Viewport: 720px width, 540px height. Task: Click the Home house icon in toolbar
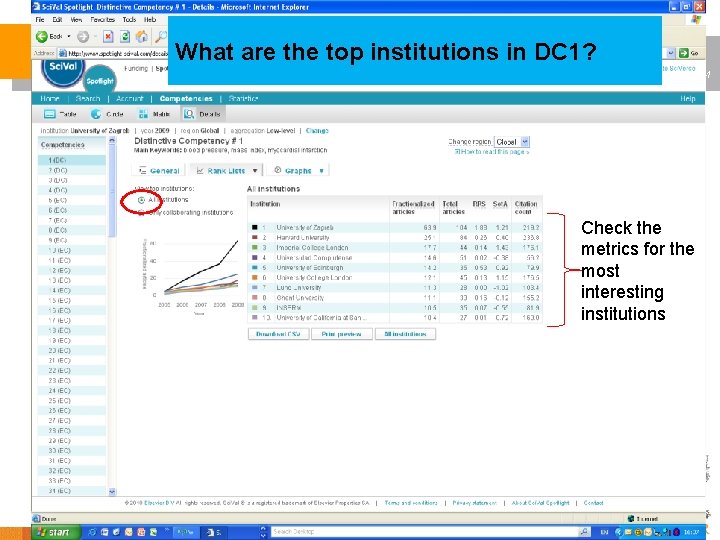142,36
